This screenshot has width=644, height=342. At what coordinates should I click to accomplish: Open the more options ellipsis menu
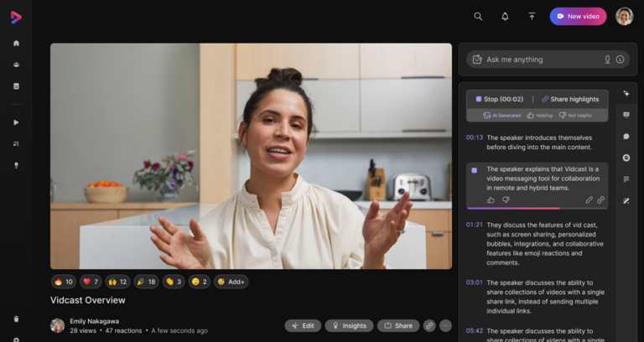point(445,325)
